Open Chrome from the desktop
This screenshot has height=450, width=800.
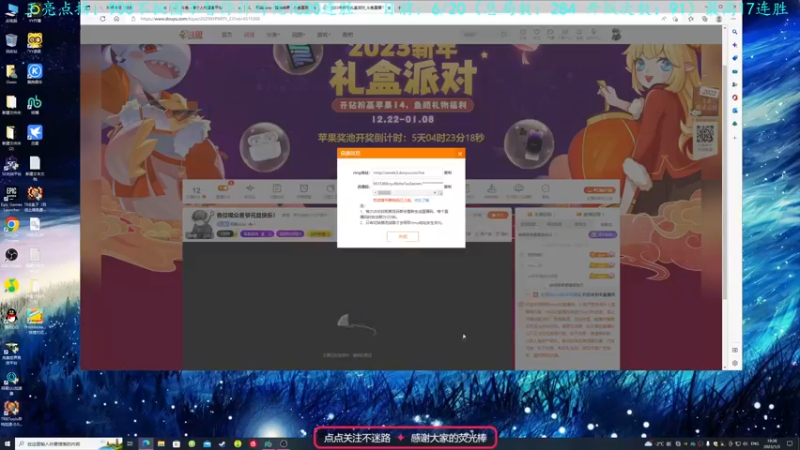point(11,225)
